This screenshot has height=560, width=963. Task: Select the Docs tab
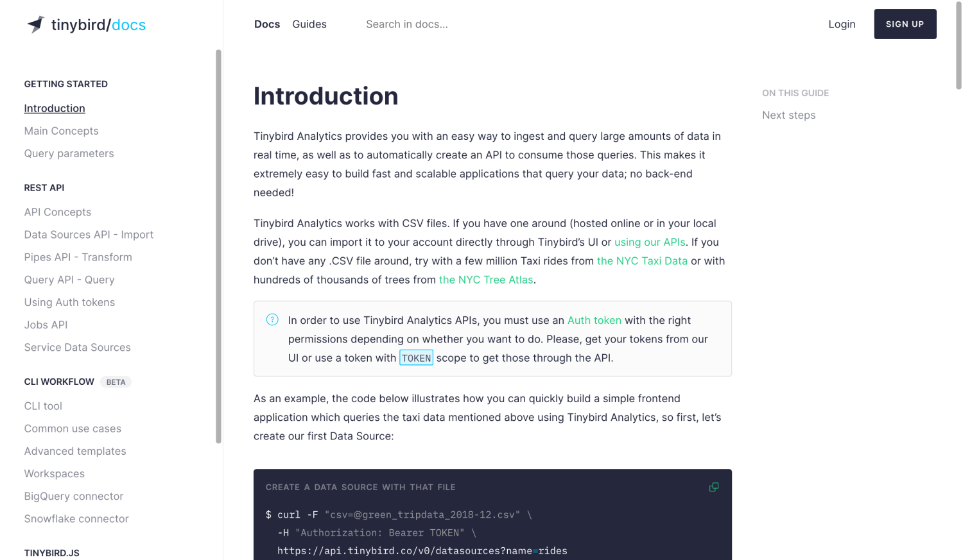tap(266, 24)
